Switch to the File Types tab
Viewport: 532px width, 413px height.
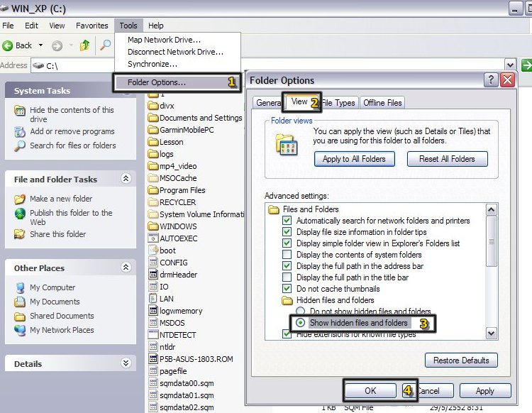338,102
